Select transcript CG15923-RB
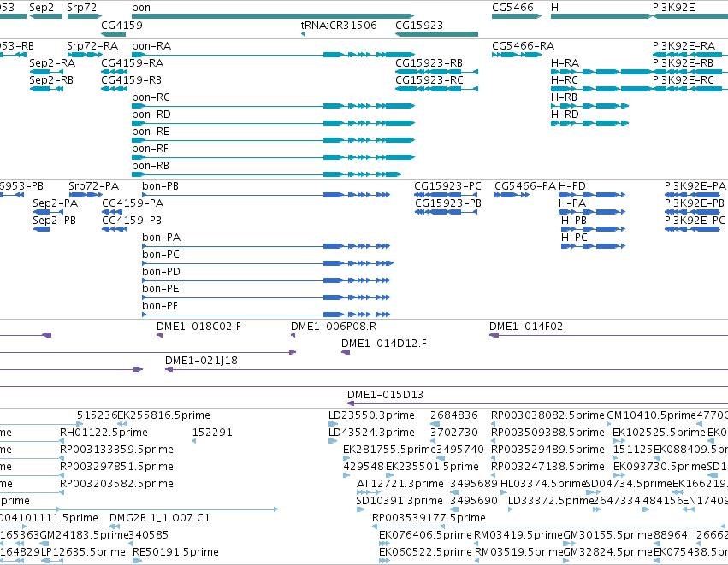This screenshot has height=565, width=728. pyautogui.click(x=437, y=72)
